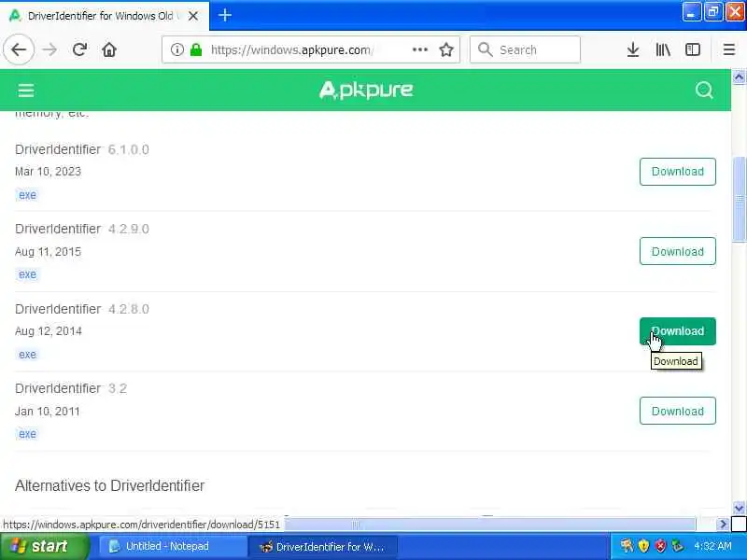This screenshot has height=560, width=747.
Task: Click the red shield security tray icon
Action: [660, 546]
